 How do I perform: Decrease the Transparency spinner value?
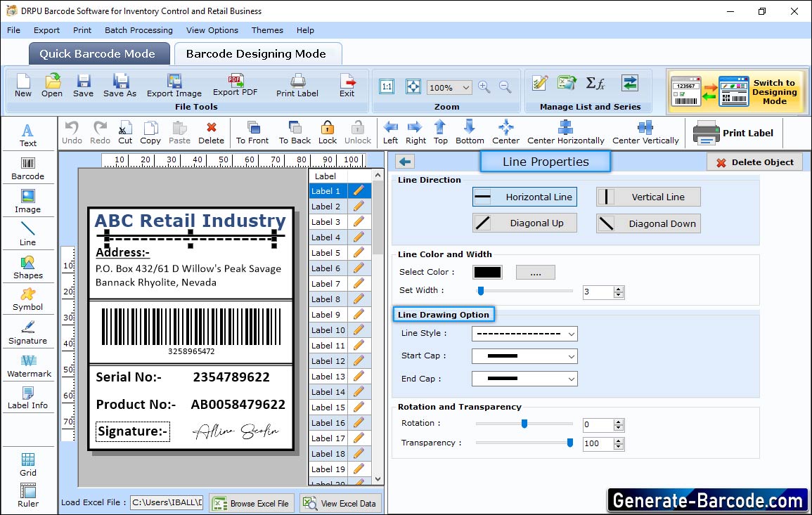click(x=619, y=447)
